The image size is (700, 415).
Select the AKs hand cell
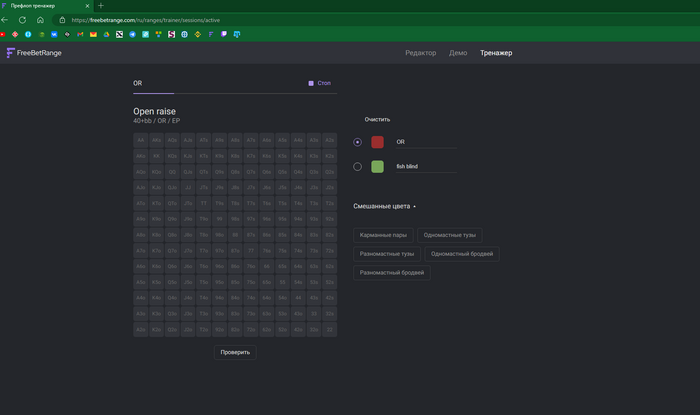pos(156,140)
